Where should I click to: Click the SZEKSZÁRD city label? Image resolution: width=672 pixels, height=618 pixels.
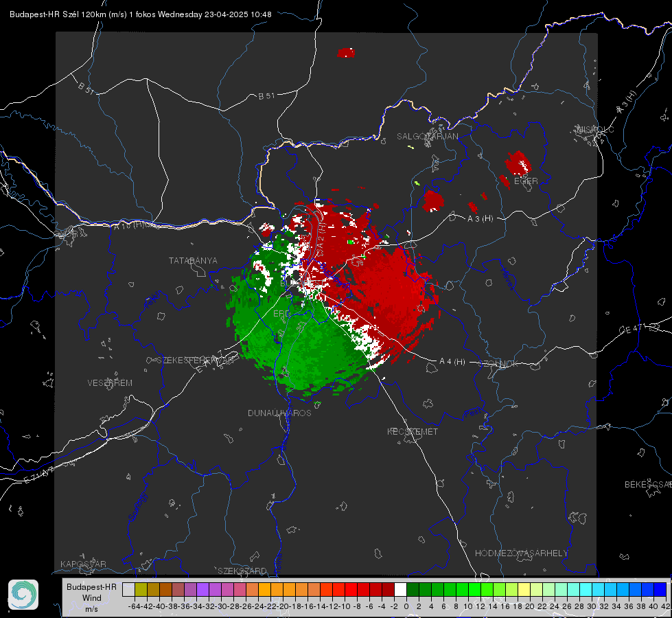click(x=242, y=571)
